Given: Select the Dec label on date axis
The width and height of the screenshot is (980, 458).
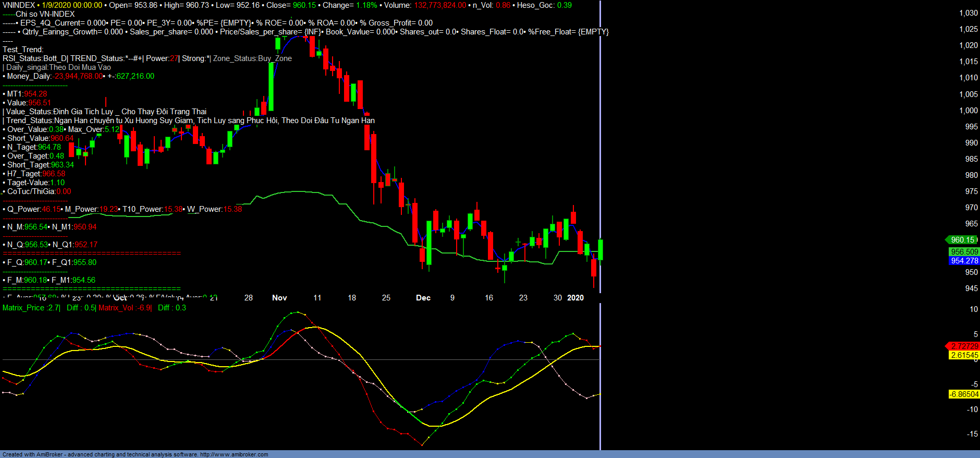Looking at the screenshot, I should coord(423,298).
